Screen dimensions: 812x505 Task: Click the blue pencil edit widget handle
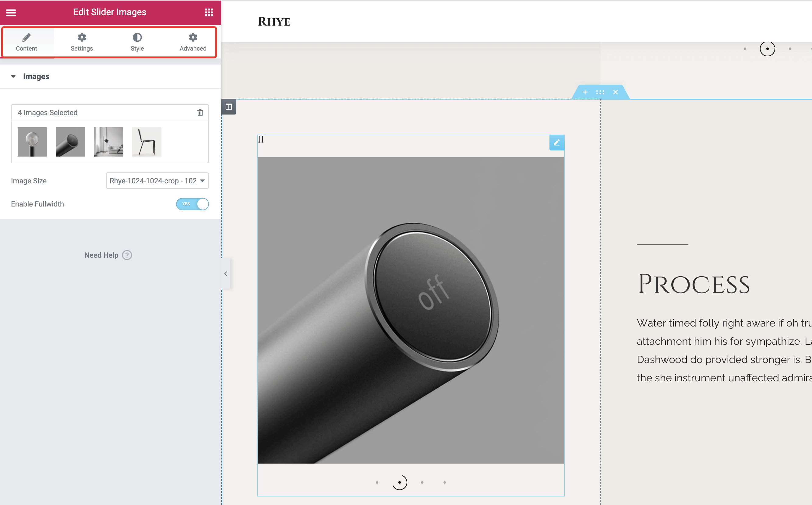[x=556, y=143]
